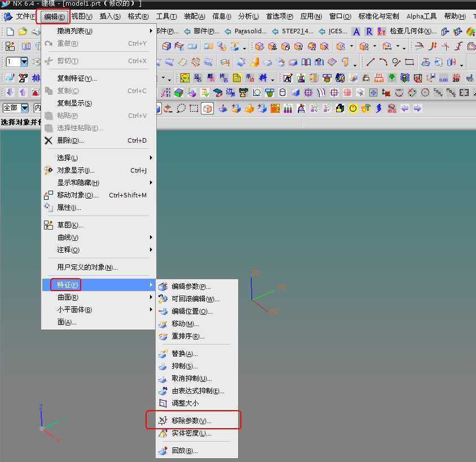476x462 pixels.
Task: Click the large blue A icon
Action: 356,31
